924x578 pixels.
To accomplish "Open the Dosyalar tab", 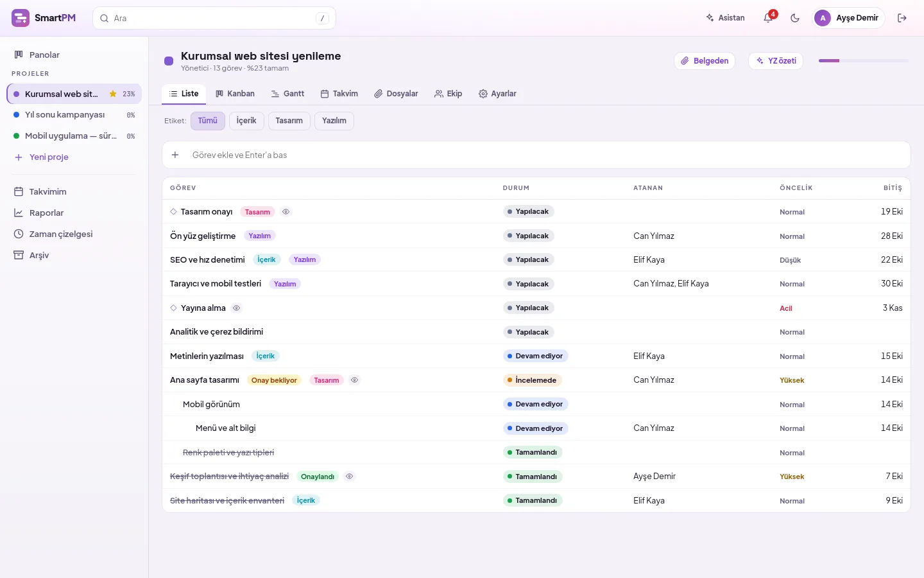I will point(396,94).
